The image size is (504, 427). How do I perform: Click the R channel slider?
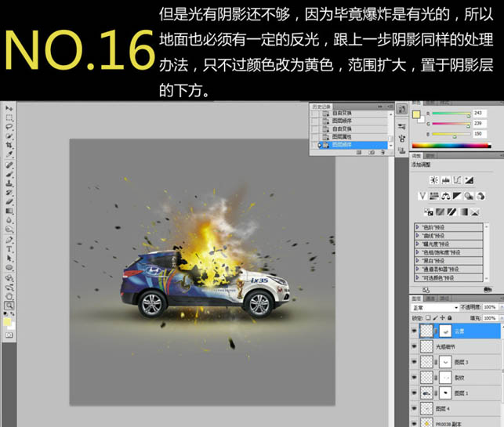tap(451, 113)
